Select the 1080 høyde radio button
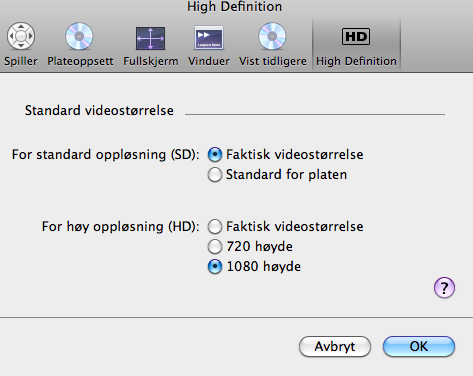 pos(215,267)
